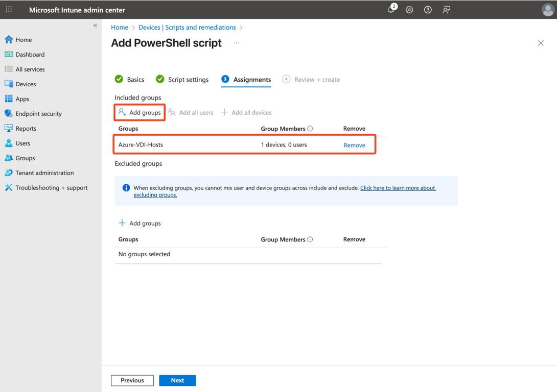Click the help question mark icon

(x=428, y=10)
